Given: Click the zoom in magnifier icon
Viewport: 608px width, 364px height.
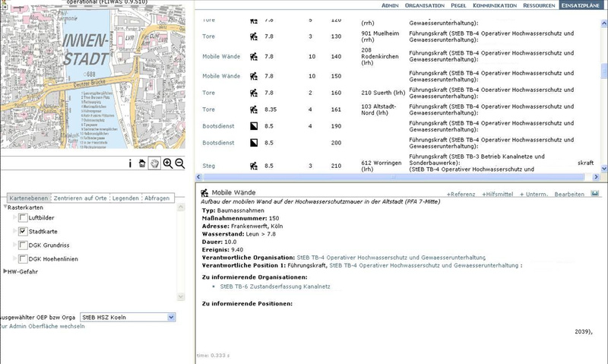Looking at the screenshot, I should (167, 163).
